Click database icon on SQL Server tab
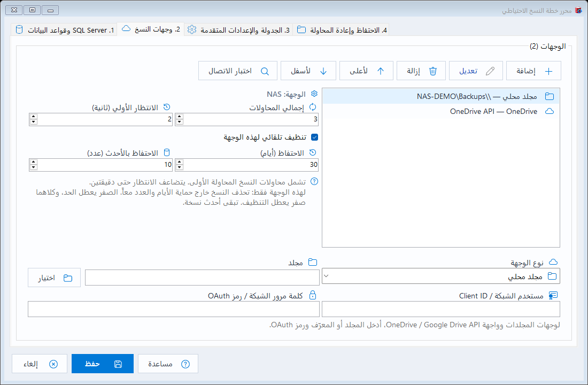The height and width of the screenshot is (385, 588). point(19,29)
